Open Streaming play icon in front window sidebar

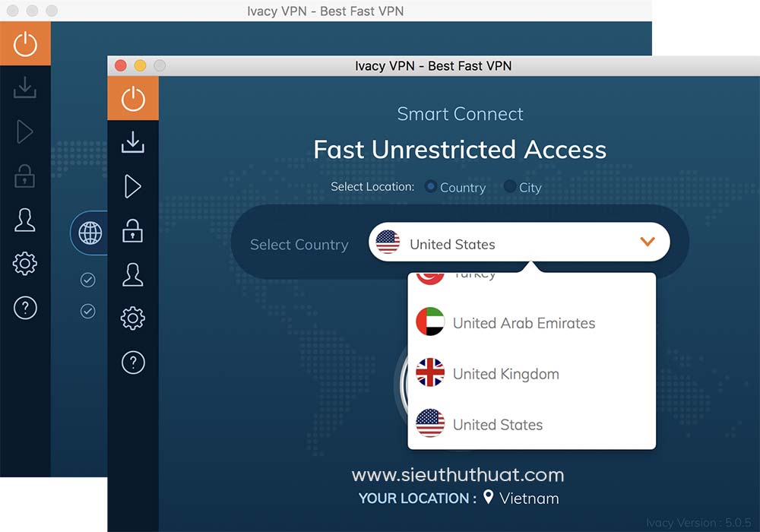tap(133, 186)
